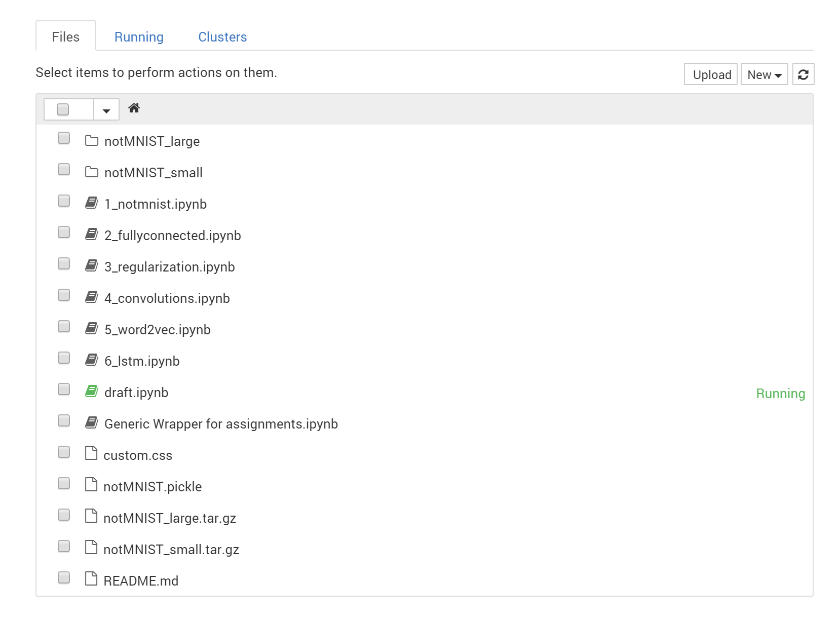Screen dimensions: 840x621
Task: Click the notMNIST_small folder icon
Action: coord(92,172)
